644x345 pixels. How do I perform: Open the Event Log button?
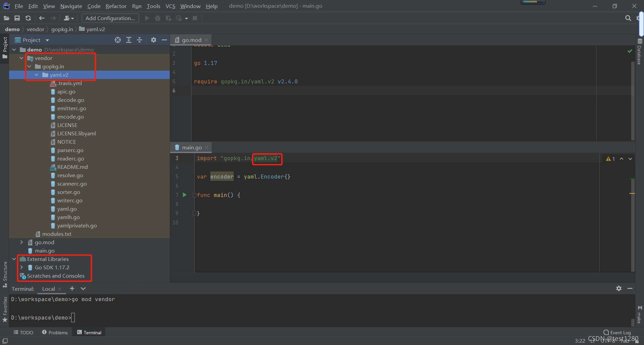point(617,332)
